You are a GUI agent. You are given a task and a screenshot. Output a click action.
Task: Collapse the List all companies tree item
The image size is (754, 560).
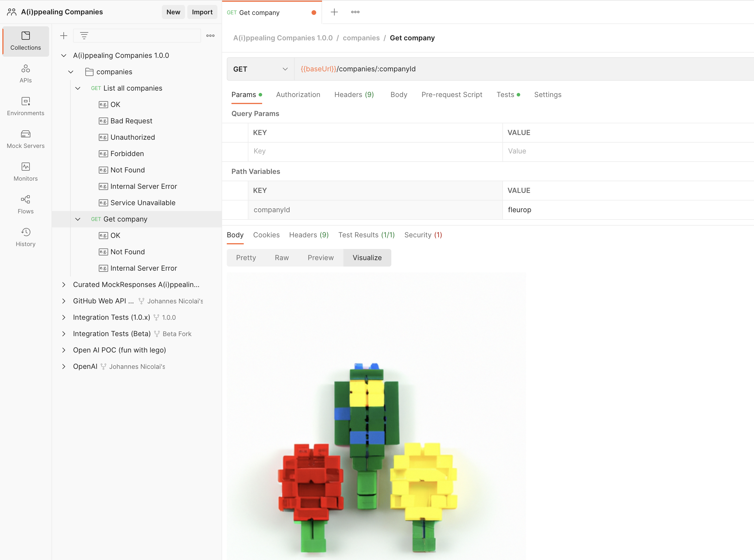pyautogui.click(x=78, y=88)
